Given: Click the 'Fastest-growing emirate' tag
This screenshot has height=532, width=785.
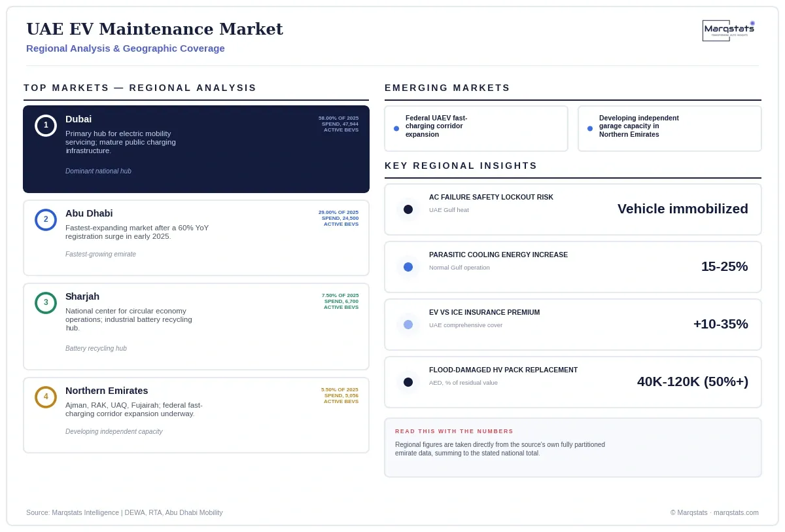Looking at the screenshot, I should coord(101,255).
